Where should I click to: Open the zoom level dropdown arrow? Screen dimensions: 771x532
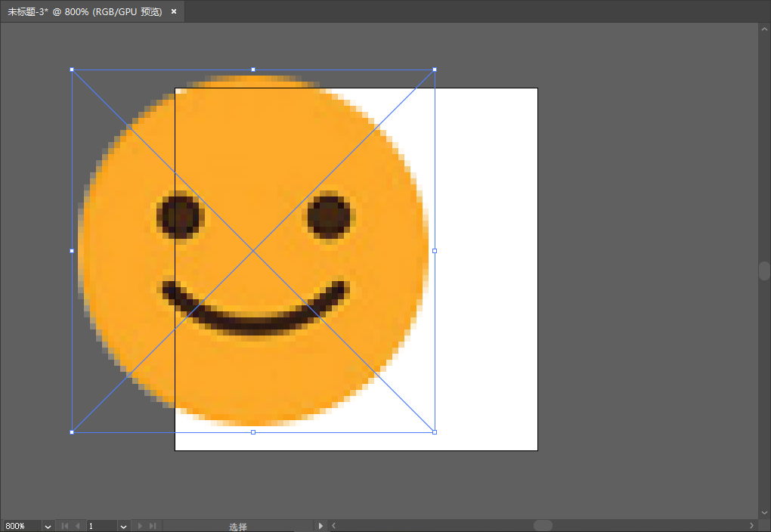tap(48, 526)
